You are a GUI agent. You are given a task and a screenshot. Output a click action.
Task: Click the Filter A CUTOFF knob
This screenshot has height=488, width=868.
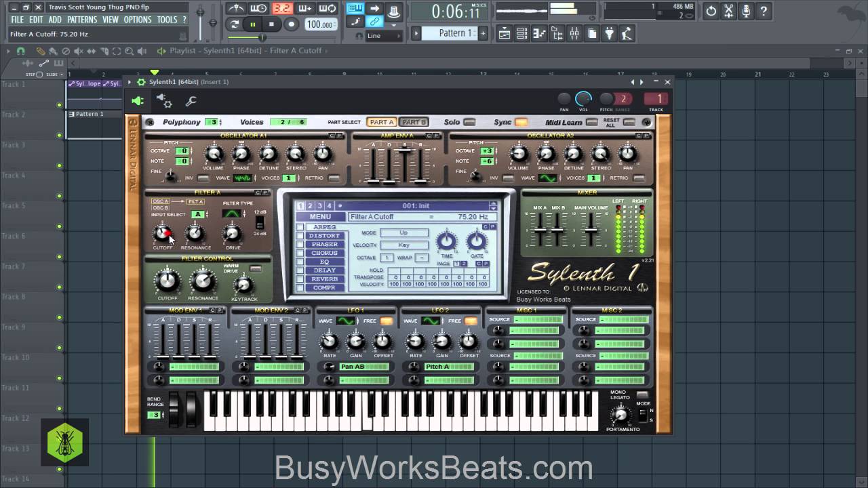click(163, 233)
